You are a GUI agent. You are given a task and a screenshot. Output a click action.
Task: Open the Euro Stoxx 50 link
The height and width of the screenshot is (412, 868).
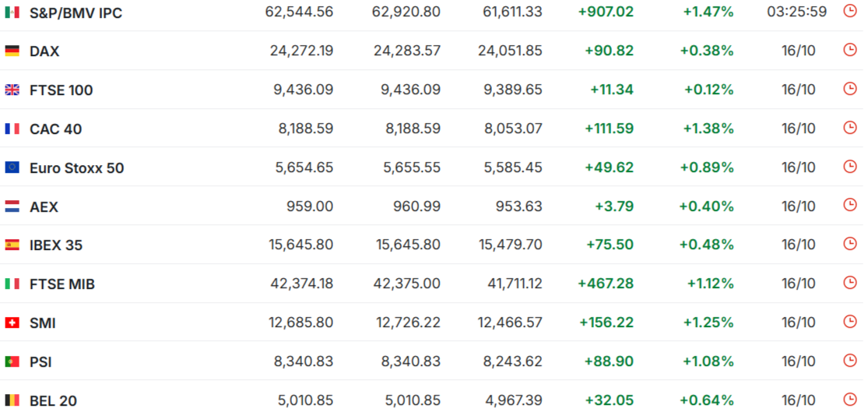pyautogui.click(x=77, y=167)
